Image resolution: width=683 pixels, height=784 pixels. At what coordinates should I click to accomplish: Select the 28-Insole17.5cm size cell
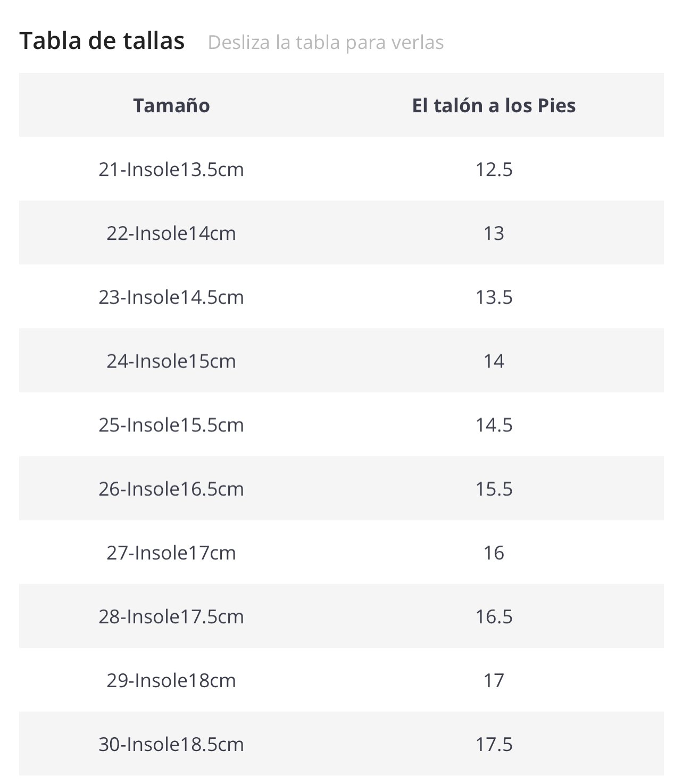pos(171,616)
